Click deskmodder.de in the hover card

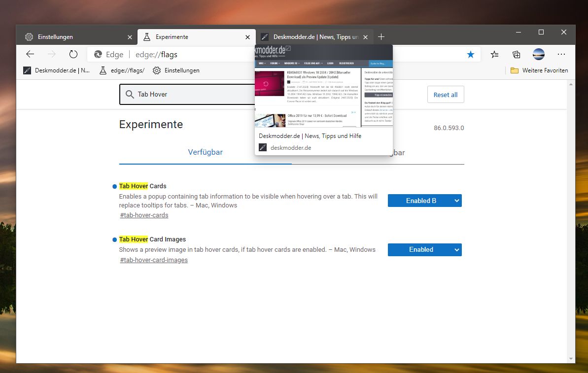291,148
